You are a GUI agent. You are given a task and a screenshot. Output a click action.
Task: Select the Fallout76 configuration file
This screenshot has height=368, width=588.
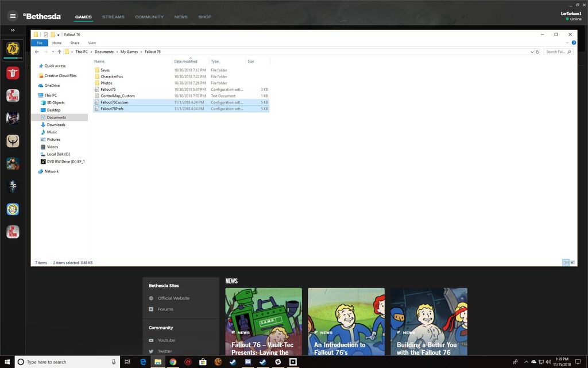181,89
